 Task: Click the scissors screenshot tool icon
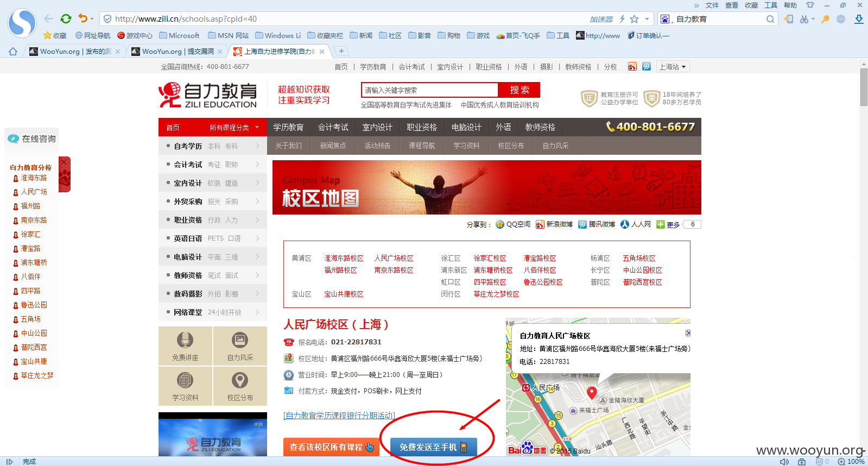804,19
